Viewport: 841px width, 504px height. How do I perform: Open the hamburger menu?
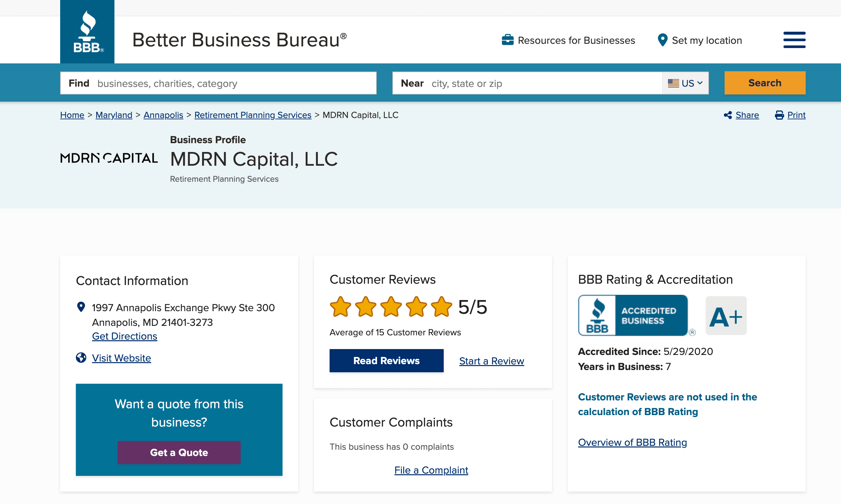pos(794,40)
